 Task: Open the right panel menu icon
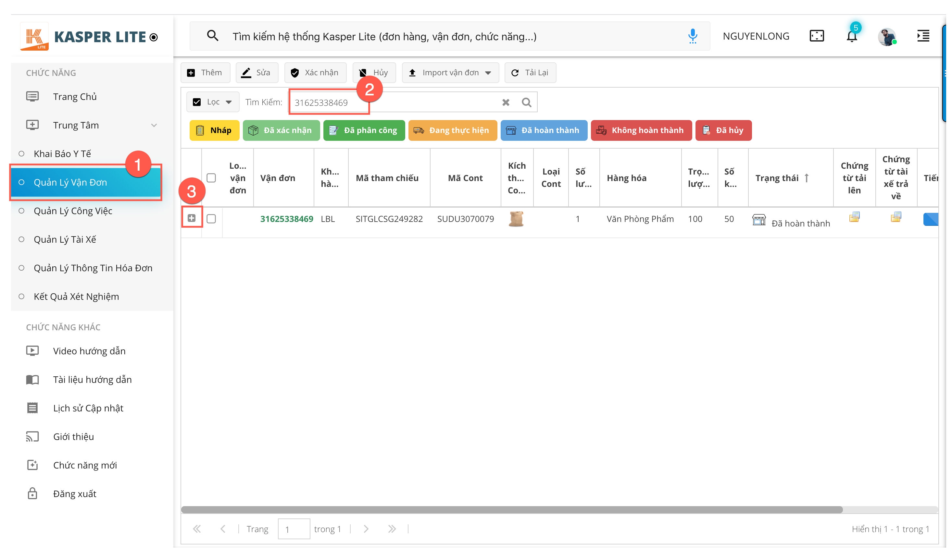pyautogui.click(x=923, y=36)
